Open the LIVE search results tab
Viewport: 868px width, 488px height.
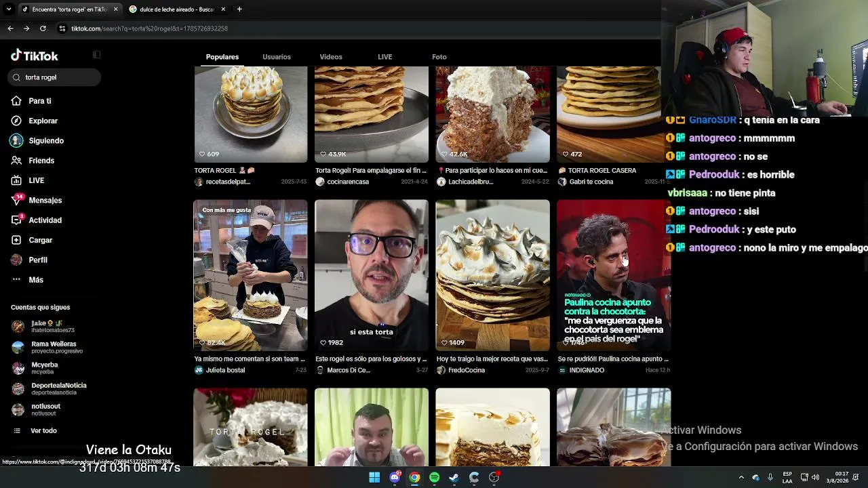tap(385, 57)
